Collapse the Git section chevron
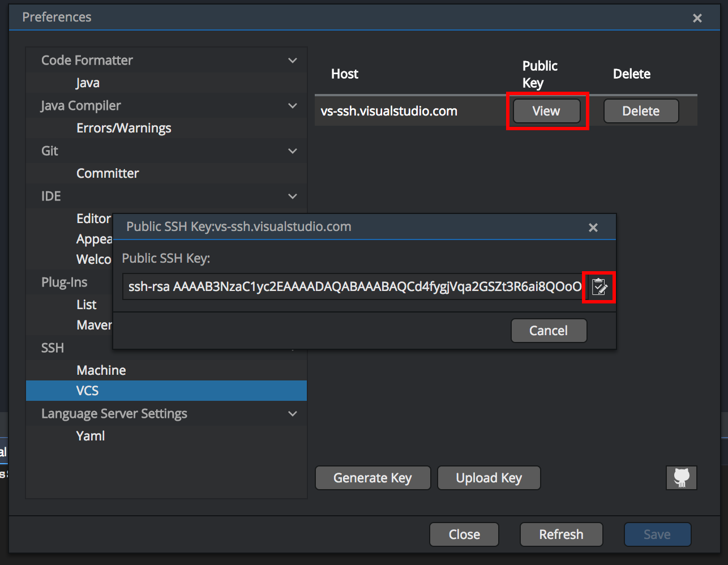Image resolution: width=728 pixels, height=565 pixels. tap(293, 151)
